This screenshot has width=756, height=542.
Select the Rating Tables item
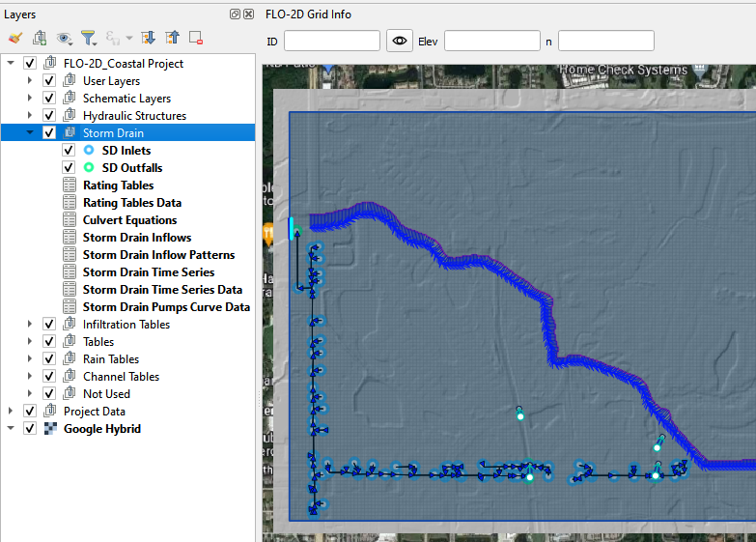click(118, 185)
